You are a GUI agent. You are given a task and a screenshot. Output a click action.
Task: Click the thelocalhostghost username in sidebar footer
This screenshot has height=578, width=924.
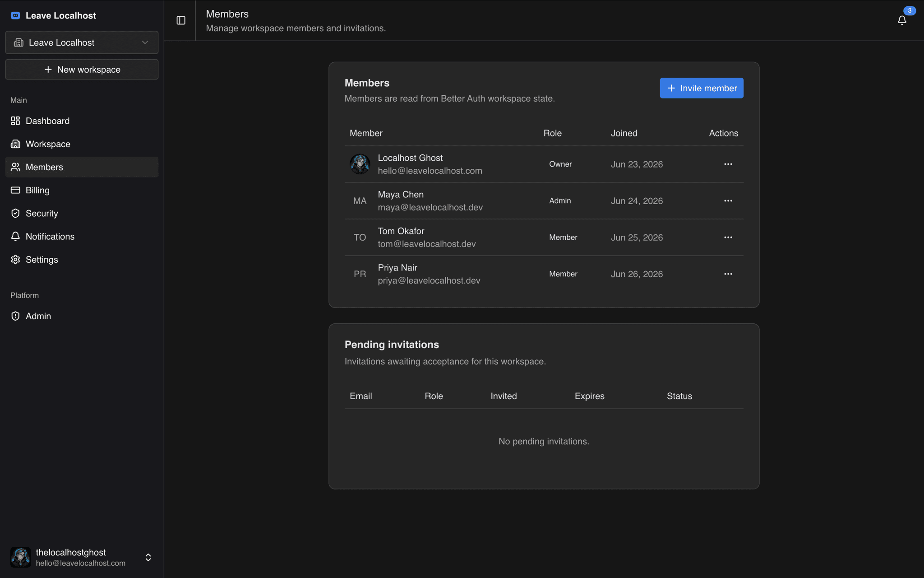point(71,552)
